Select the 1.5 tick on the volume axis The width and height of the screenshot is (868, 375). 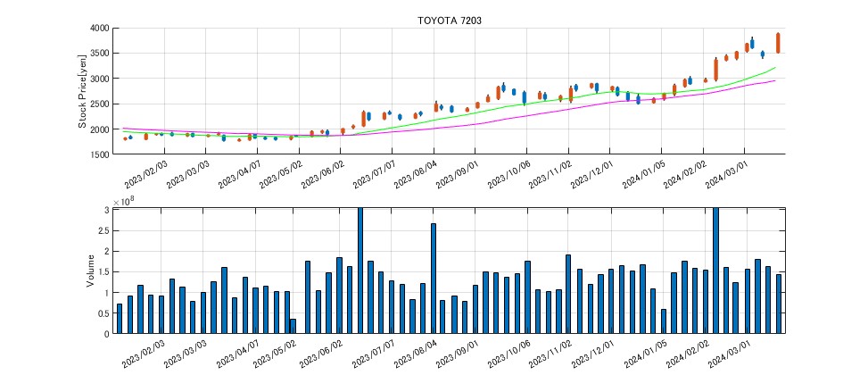(104, 272)
